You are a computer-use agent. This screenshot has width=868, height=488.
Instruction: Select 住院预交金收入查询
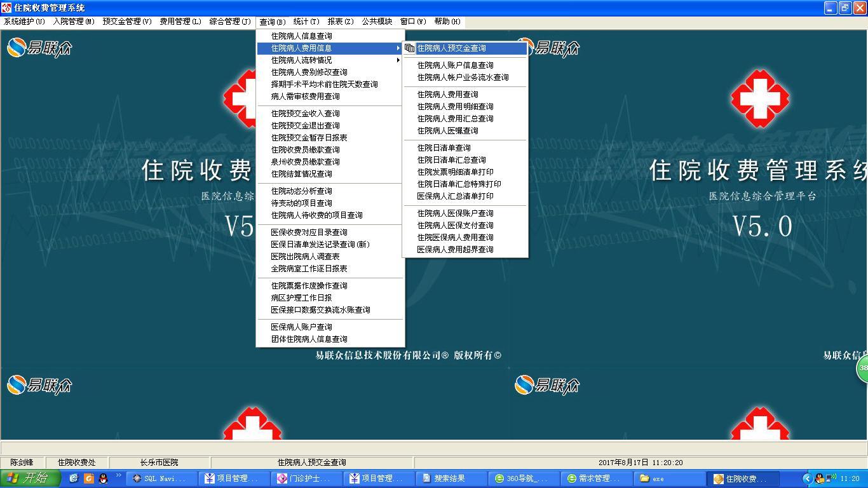pyautogui.click(x=329, y=114)
